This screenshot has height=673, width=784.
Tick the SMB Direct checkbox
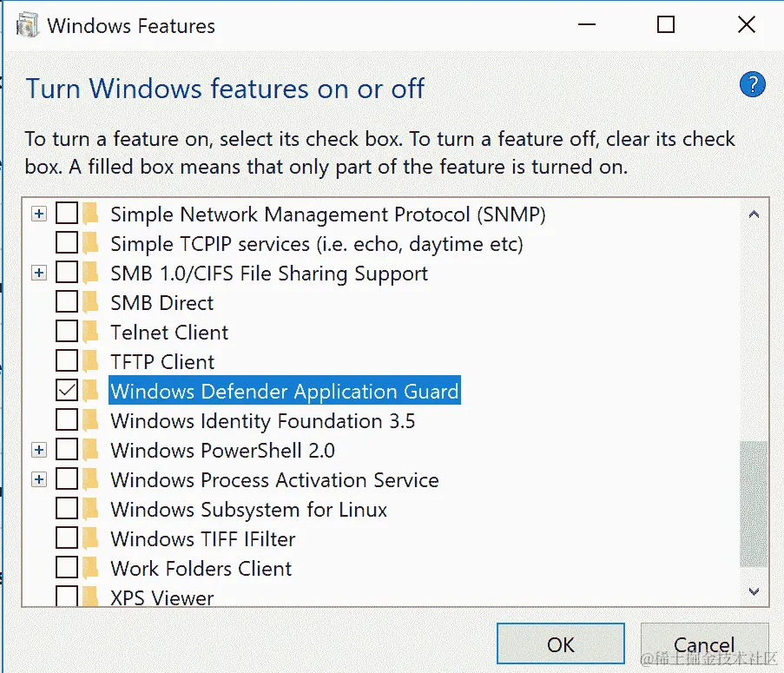coord(67,301)
